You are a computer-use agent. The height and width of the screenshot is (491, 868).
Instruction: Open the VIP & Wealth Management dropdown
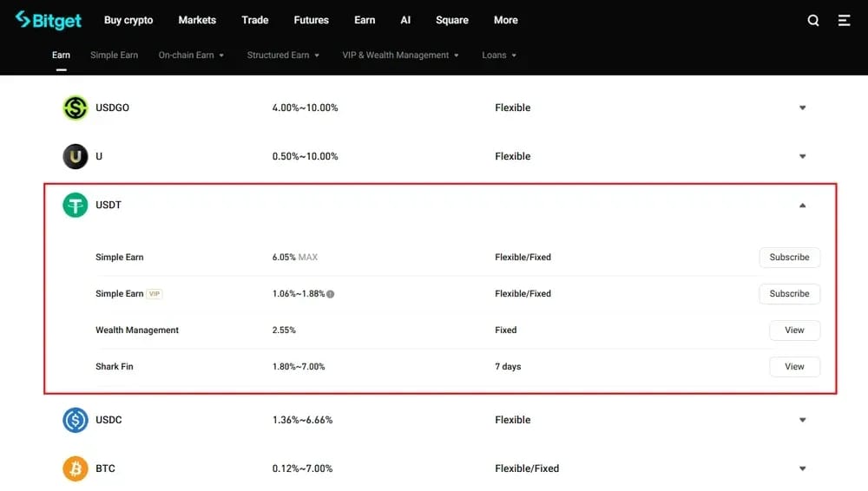400,55
